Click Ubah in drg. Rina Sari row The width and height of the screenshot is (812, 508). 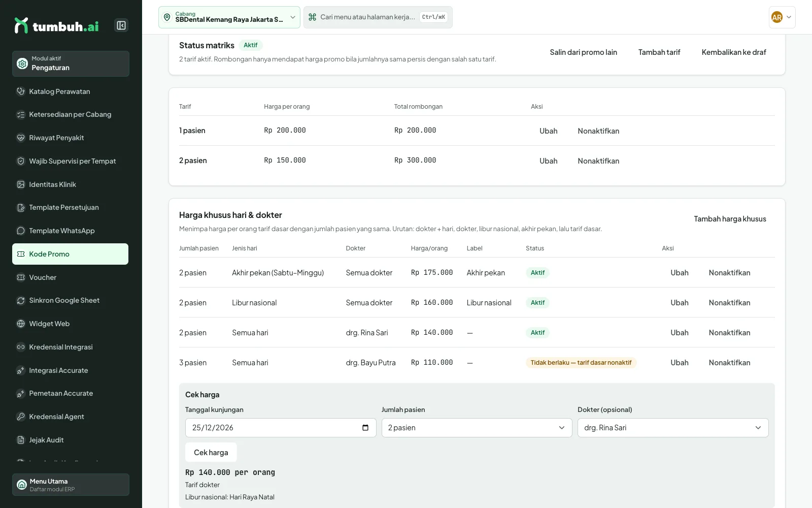coord(679,333)
